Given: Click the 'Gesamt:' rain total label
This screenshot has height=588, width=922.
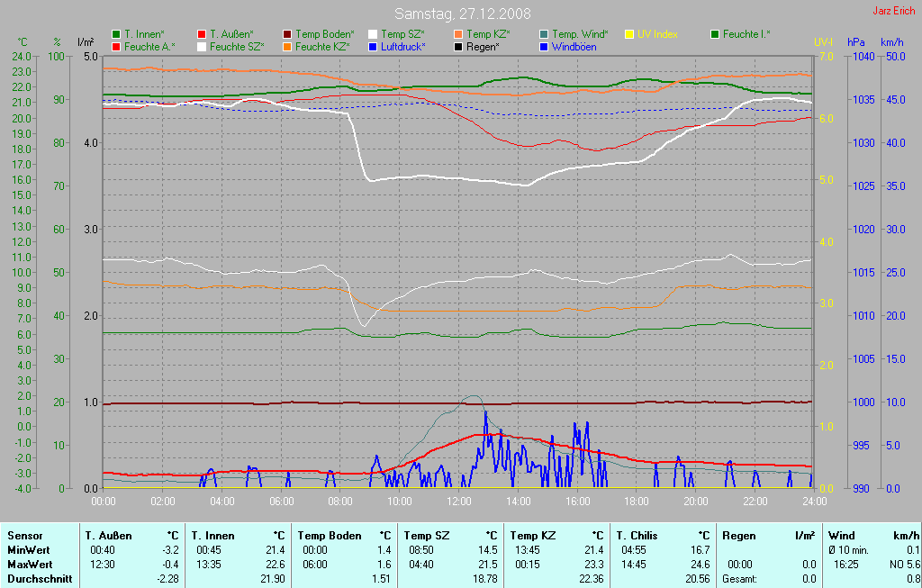Looking at the screenshot, I should point(740,579).
